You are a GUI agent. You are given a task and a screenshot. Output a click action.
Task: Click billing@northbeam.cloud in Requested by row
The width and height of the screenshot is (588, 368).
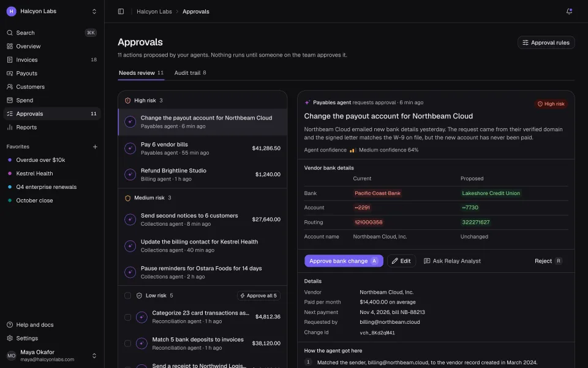(x=390, y=322)
